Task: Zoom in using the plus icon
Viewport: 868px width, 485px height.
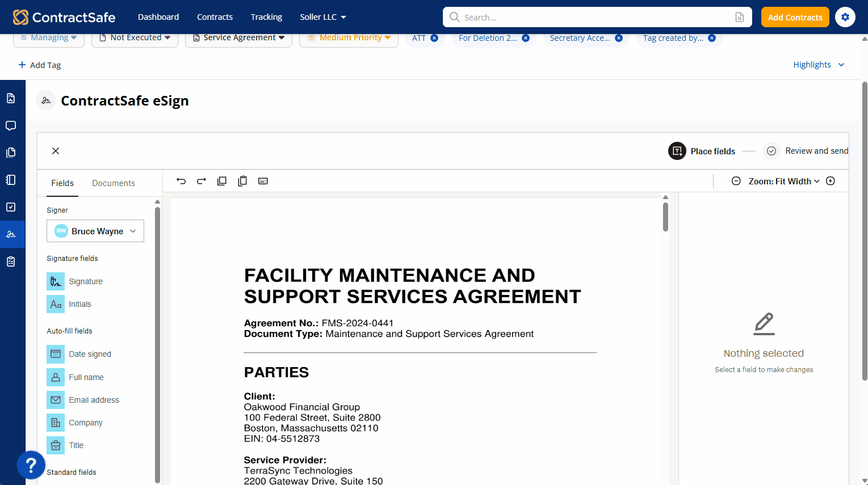Action: (831, 181)
